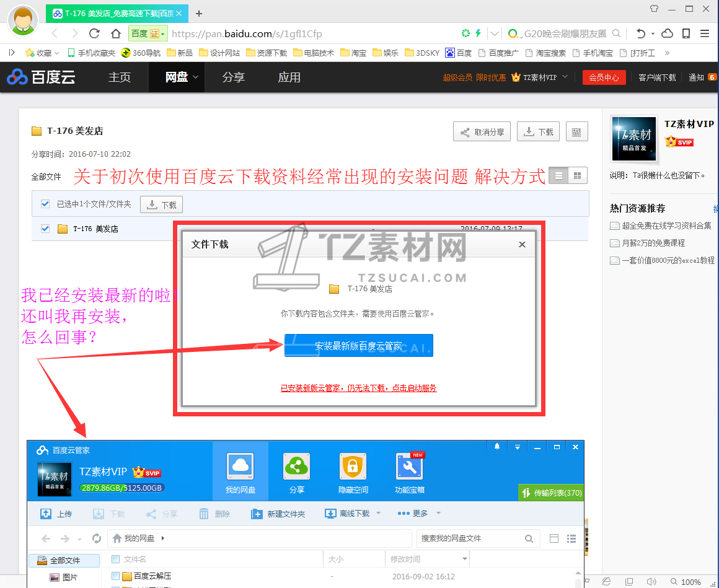Click 下载 button in selected files bar
This screenshot has width=719, height=588.
pyautogui.click(x=161, y=204)
